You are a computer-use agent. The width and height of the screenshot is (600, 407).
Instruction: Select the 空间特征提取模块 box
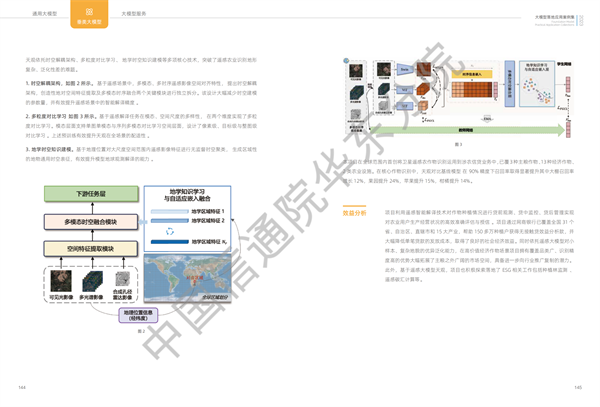91,249
